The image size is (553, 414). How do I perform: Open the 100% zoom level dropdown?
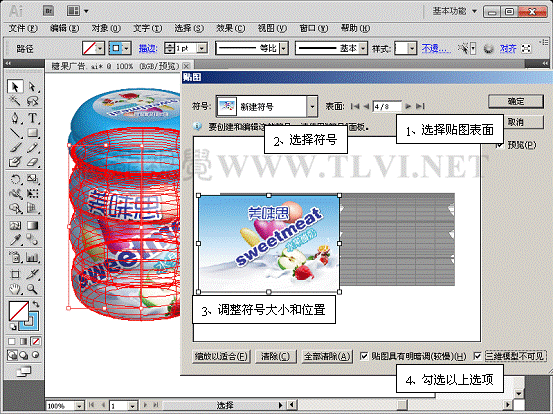[x=79, y=406]
